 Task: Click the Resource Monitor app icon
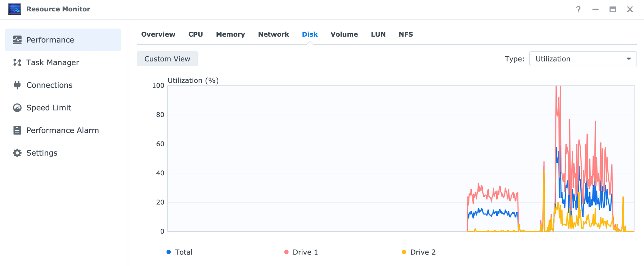coord(14,9)
